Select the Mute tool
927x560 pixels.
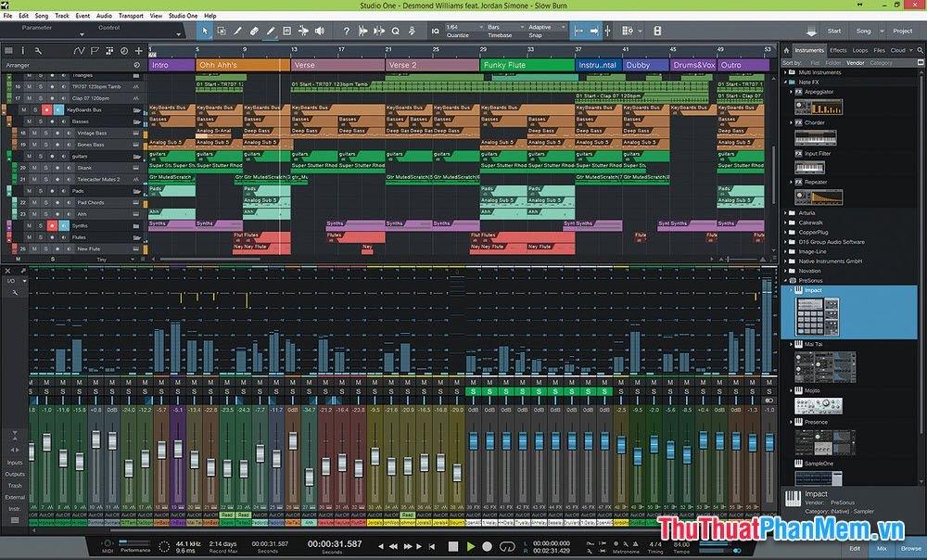click(286, 31)
